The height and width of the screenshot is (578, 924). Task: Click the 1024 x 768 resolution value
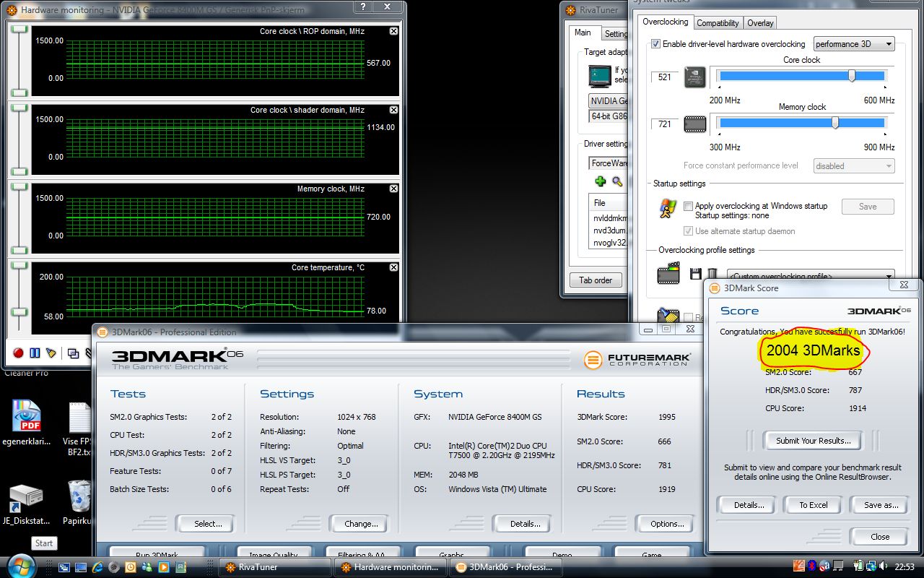tap(356, 417)
